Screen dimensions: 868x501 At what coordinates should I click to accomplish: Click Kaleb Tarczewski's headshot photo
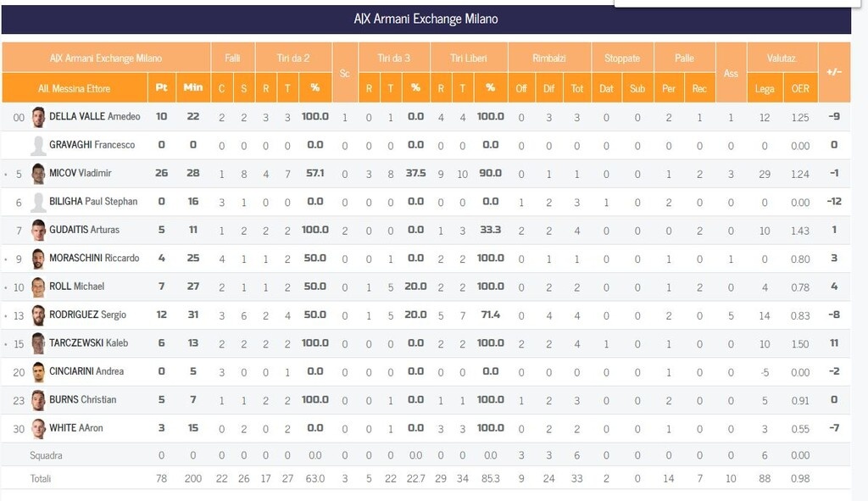click(x=38, y=343)
